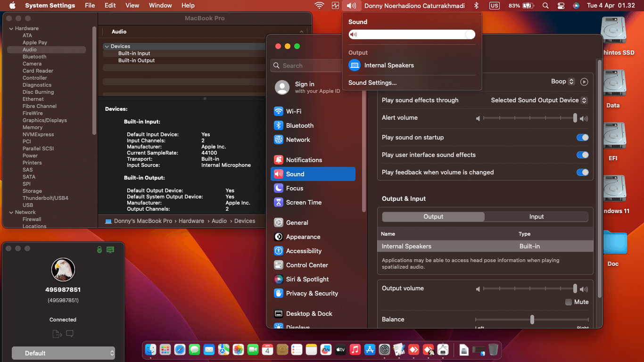Launch Safari from the Dock
This screenshot has width=644, height=362.
(180, 349)
